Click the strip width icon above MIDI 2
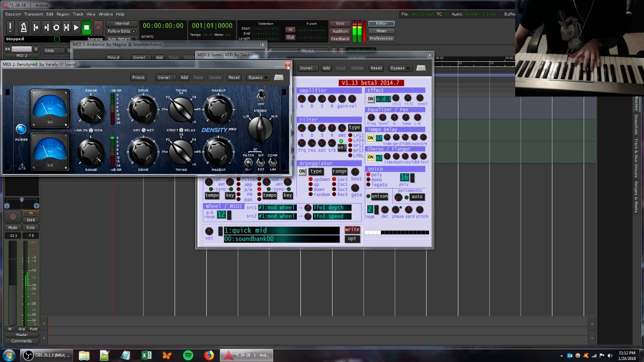 (8, 49)
